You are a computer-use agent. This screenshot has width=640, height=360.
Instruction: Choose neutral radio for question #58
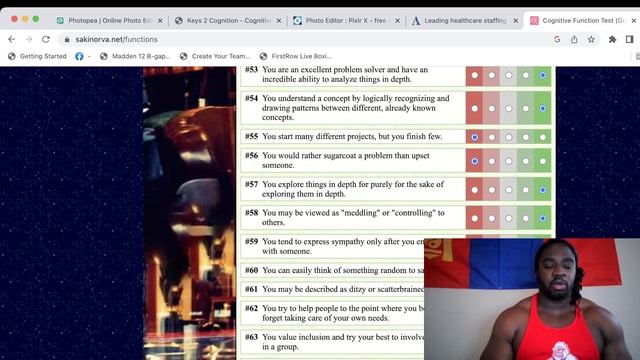point(509,218)
